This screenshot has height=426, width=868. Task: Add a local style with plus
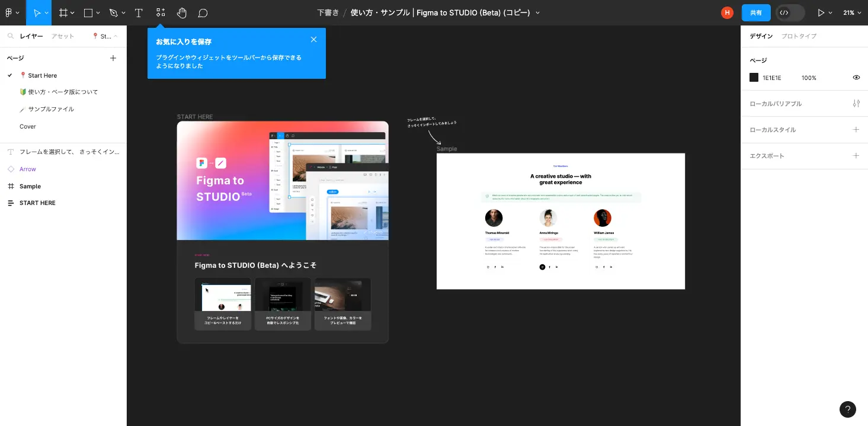click(x=856, y=130)
